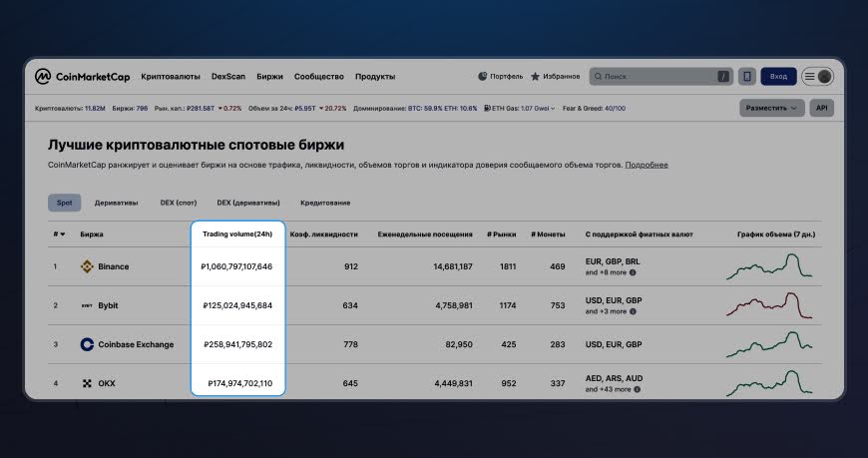Screen dimensions: 868x458
Task: Sort by the # rank column arrow
Action: pos(63,234)
